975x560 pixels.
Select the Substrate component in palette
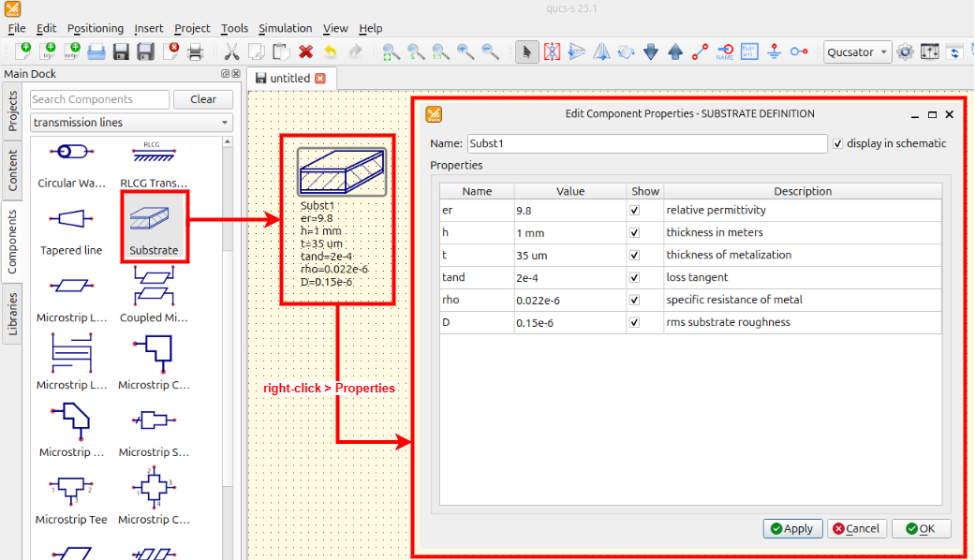153,228
